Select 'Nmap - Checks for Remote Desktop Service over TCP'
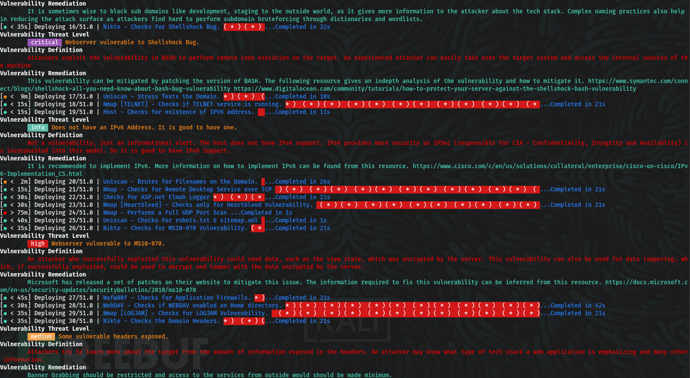690x378 pixels. [x=187, y=189]
